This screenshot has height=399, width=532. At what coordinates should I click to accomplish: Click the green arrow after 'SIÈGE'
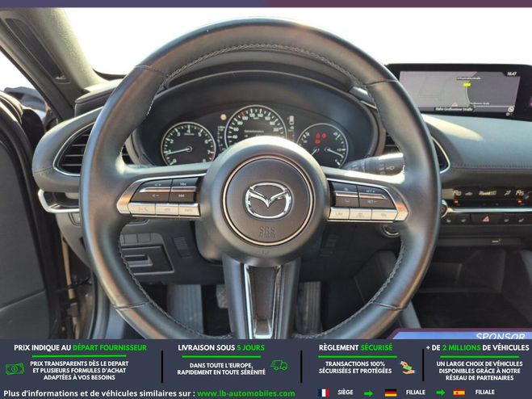point(368,393)
